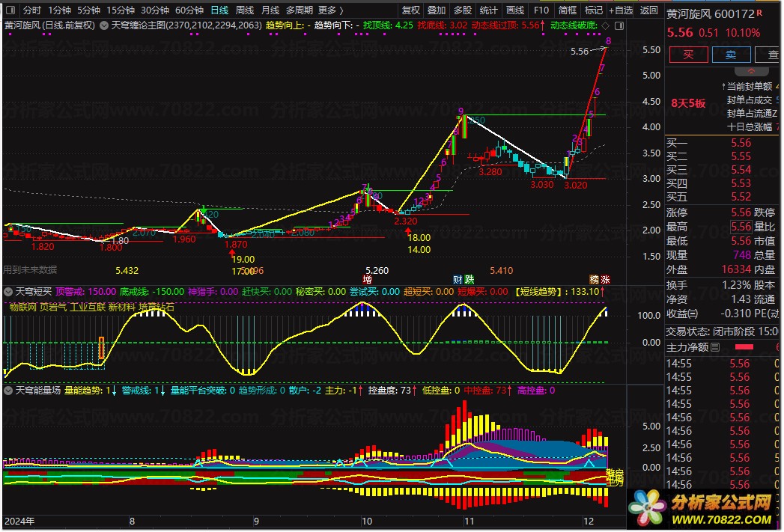Open the 更多 periods dropdown
Image resolution: width=784 pixels, height=532 pixels.
pos(330,10)
